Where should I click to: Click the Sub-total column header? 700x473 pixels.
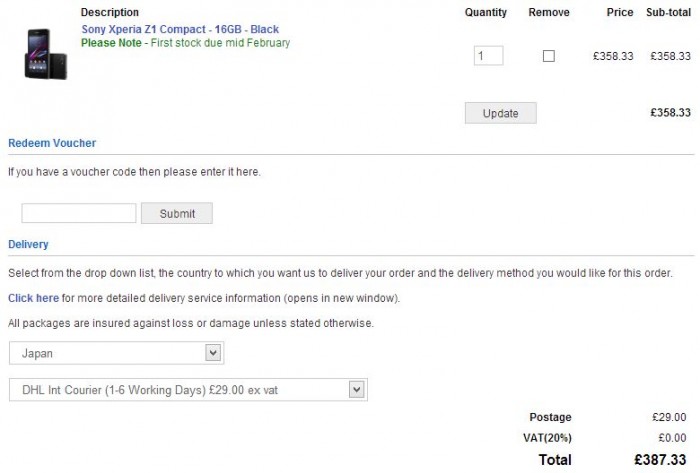point(668,13)
